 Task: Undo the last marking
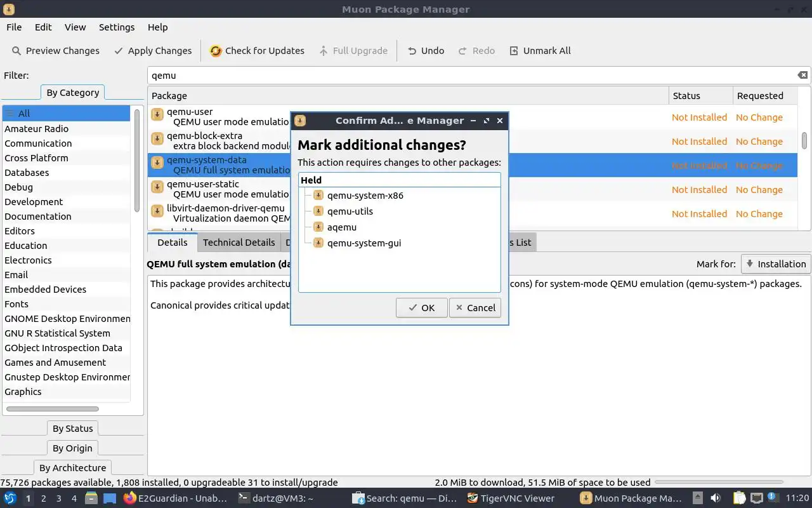tap(426, 51)
